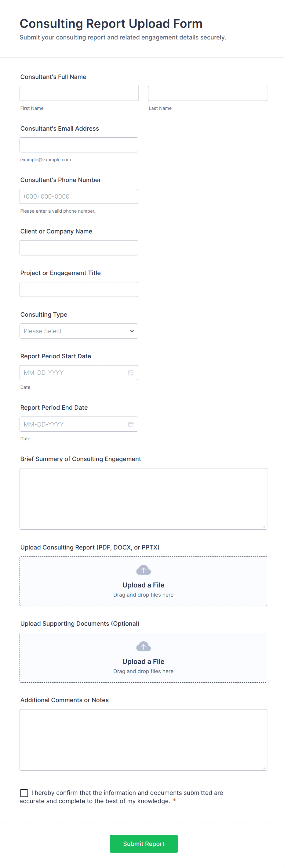Click cloud upload icon for Consulting Report
Image resolution: width=284 pixels, height=868 pixels.
click(x=143, y=570)
